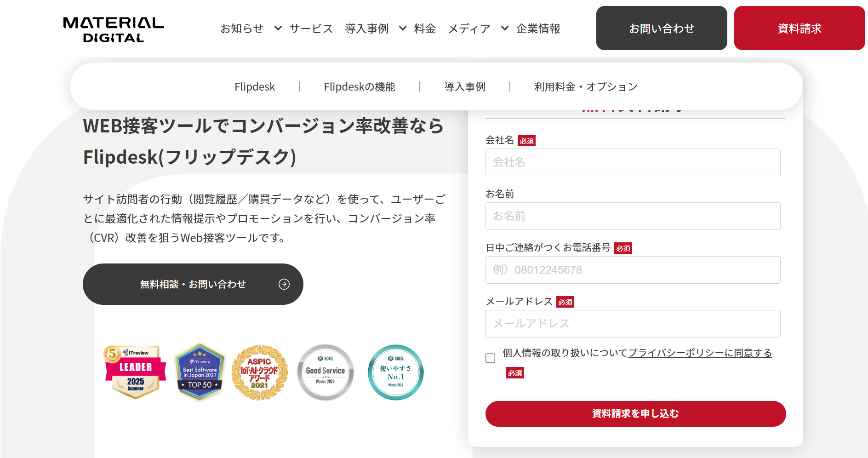Screen dimensions: 868x458
Task: Check the privacy policy agreement checkbox
Action: point(491,358)
